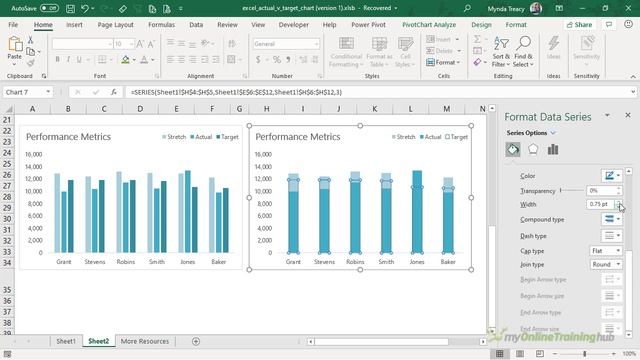640x360 pixels.
Task: Click the Font Color icon
Action: [144, 60]
